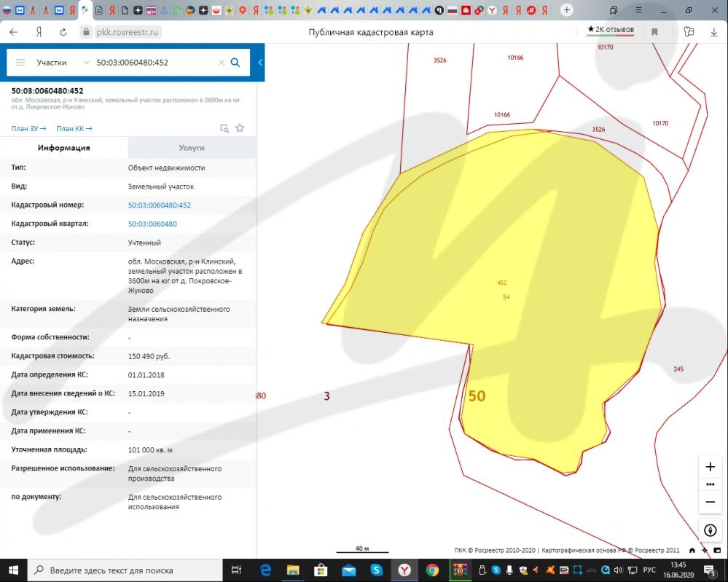The height and width of the screenshot is (582, 728).
Task: Click the find-on-map icon beside star
Action: [x=224, y=128]
